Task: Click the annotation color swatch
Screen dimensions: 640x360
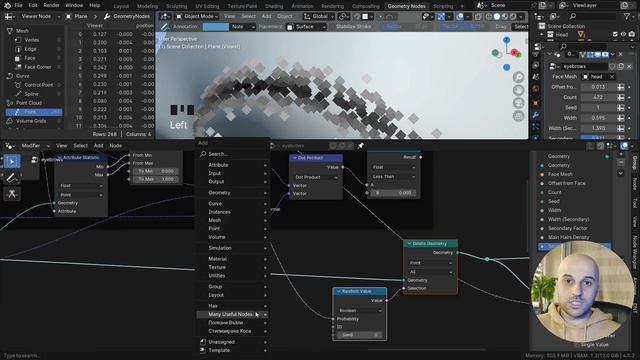Action: (x=216, y=27)
